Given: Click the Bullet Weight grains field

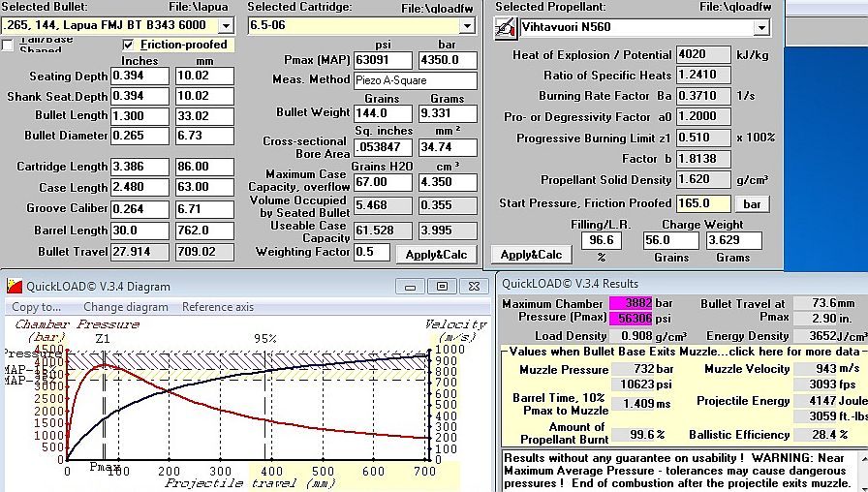Looking at the screenshot, I should click(383, 113).
